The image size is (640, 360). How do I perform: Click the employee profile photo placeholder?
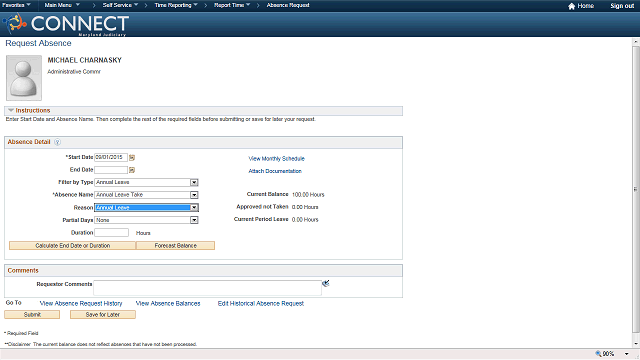(24, 78)
